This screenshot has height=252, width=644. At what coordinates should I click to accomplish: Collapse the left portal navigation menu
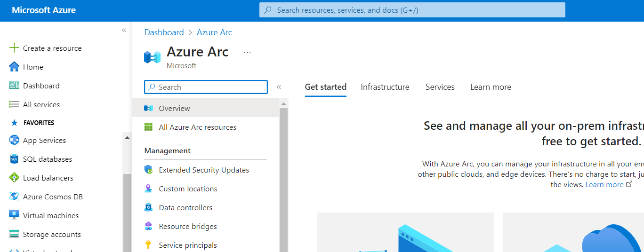click(x=124, y=30)
